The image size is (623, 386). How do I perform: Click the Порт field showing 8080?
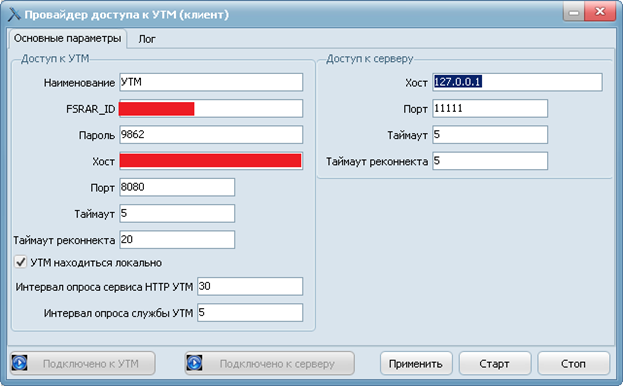pyautogui.click(x=177, y=187)
